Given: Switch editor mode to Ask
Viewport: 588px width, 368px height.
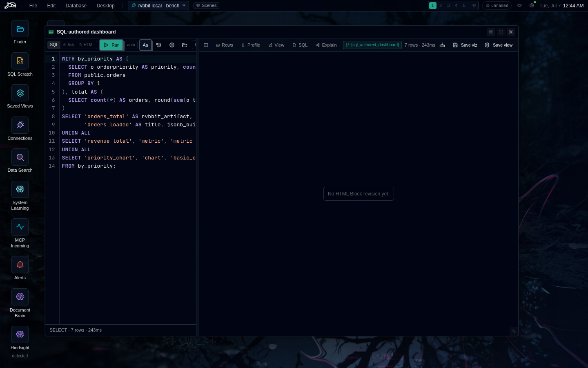Looking at the screenshot, I should [69, 45].
